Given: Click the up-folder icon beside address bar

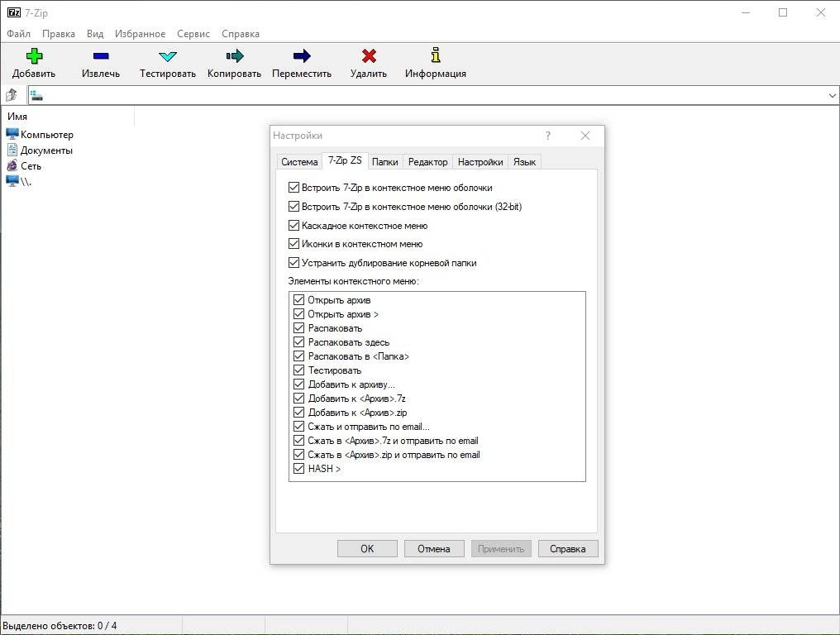Looking at the screenshot, I should tap(12, 95).
